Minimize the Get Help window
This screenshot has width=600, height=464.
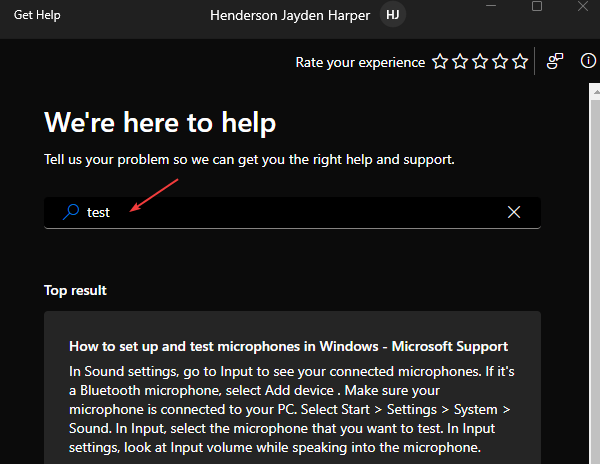coord(491,6)
